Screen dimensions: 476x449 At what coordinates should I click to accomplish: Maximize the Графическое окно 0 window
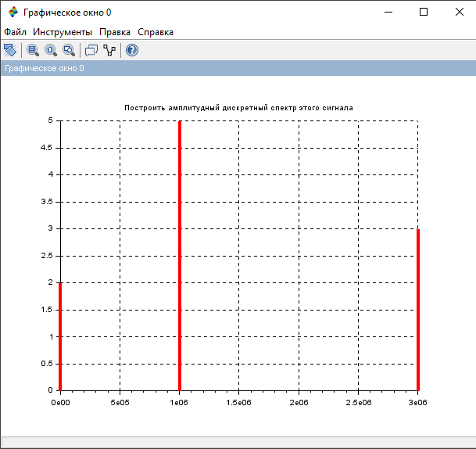coord(424,13)
